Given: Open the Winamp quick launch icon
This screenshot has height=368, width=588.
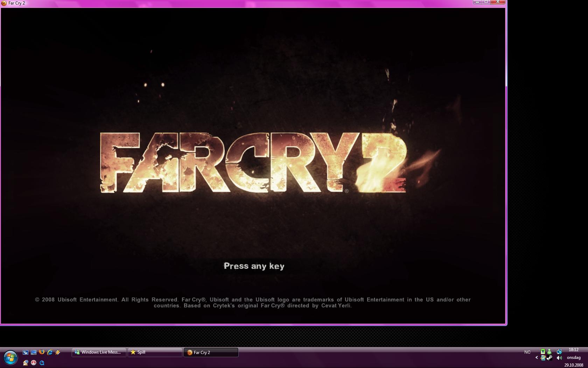Looking at the screenshot, I should [x=58, y=352].
